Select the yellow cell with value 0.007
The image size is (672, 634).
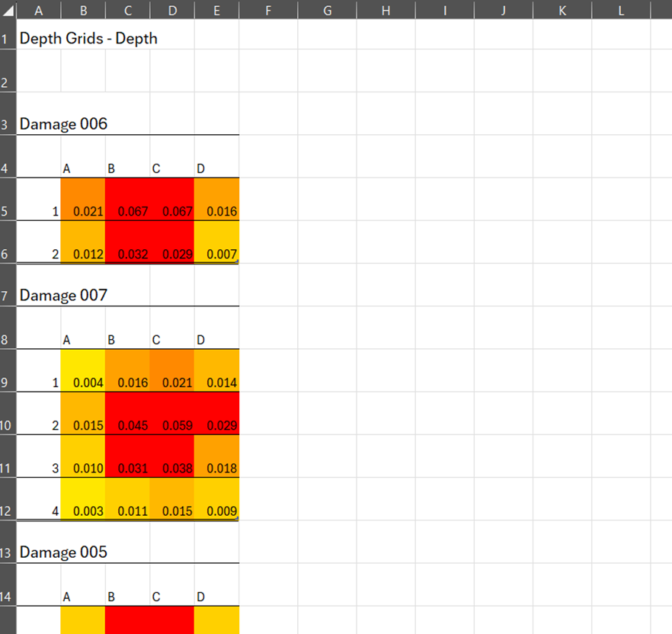pyautogui.click(x=217, y=242)
